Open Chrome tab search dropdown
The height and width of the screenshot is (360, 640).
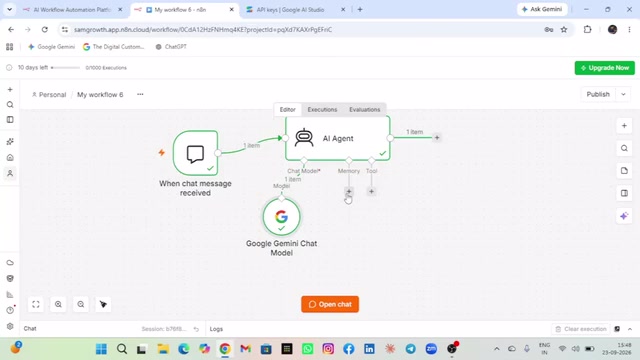[9, 9]
